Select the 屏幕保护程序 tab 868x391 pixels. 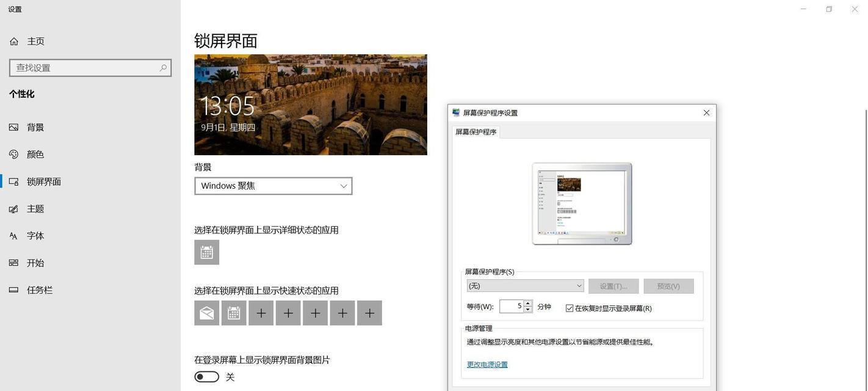point(476,132)
